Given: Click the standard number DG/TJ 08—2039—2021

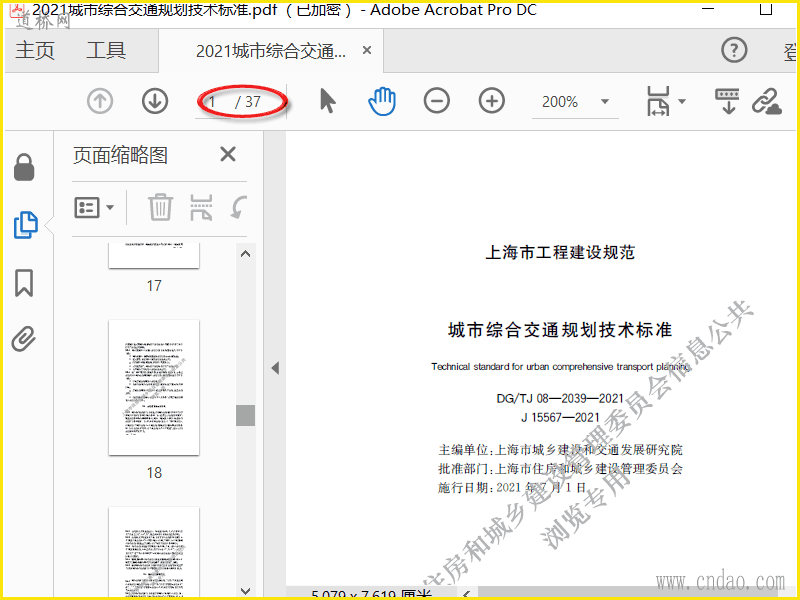Looking at the screenshot, I should pyautogui.click(x=560, y=398).
